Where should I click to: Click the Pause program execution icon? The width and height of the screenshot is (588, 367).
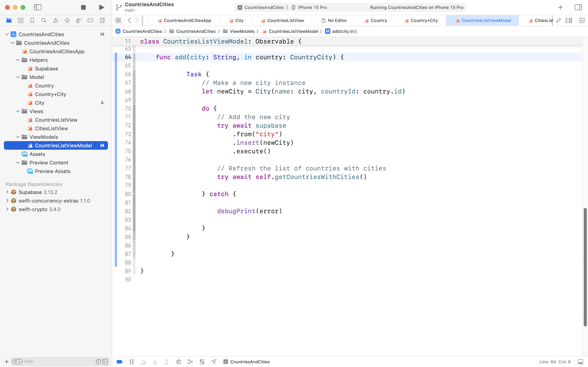pos(132,362)
